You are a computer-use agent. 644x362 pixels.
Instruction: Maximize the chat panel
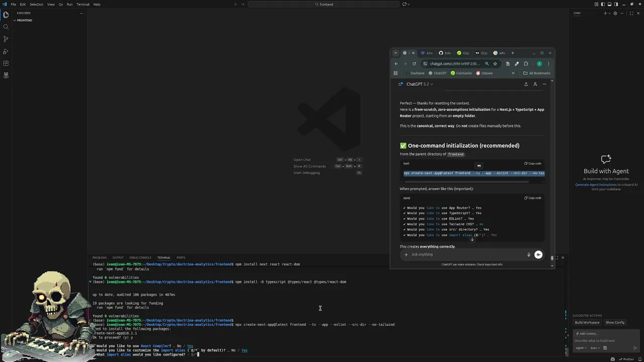tap(632, 13)
